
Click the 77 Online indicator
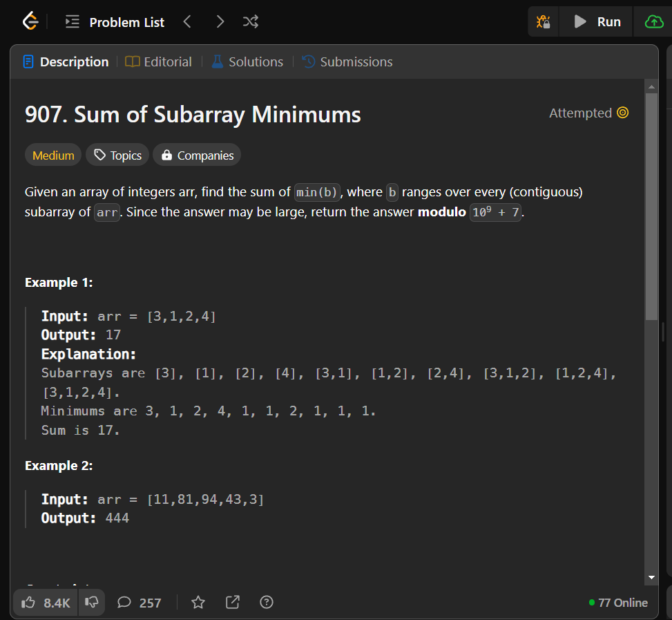pos(618,603)
